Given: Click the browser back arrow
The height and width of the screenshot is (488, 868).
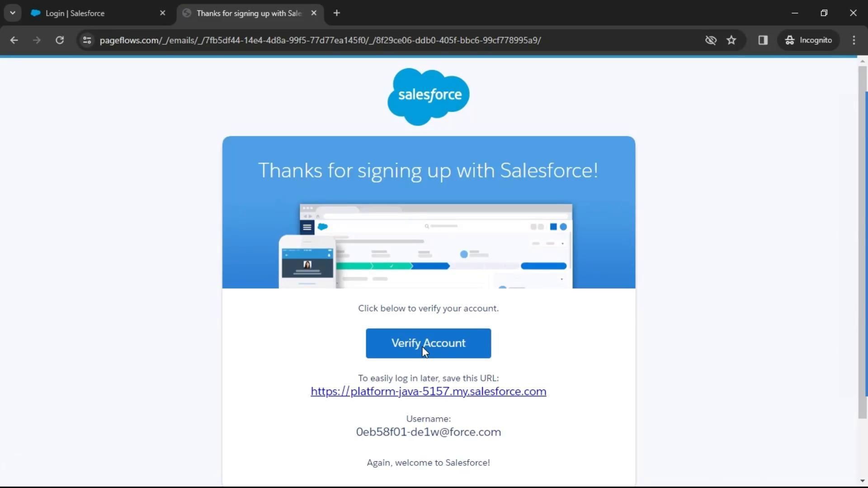Looking at the screenshot, I should (x=14, y=40).
